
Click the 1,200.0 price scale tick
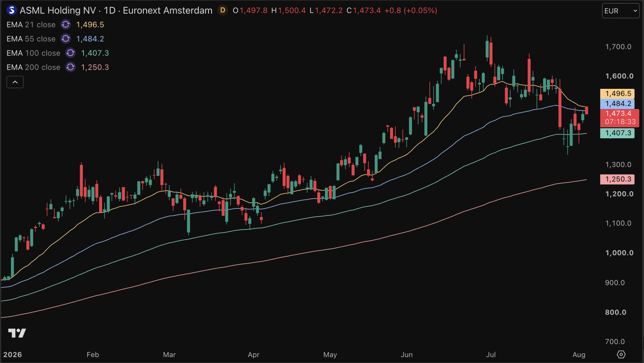pyautogui.click(x=619, y=194)
